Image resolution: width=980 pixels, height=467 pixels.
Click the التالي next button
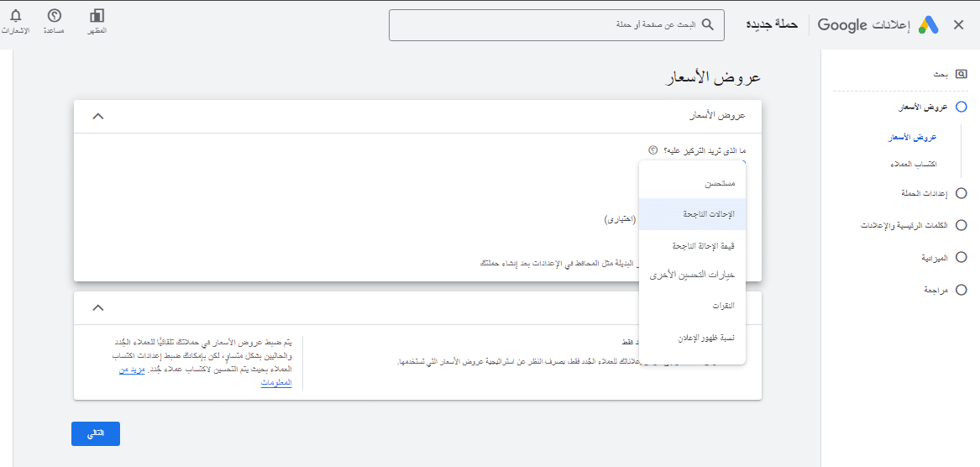pyautogui.click(x=96, y=434)
